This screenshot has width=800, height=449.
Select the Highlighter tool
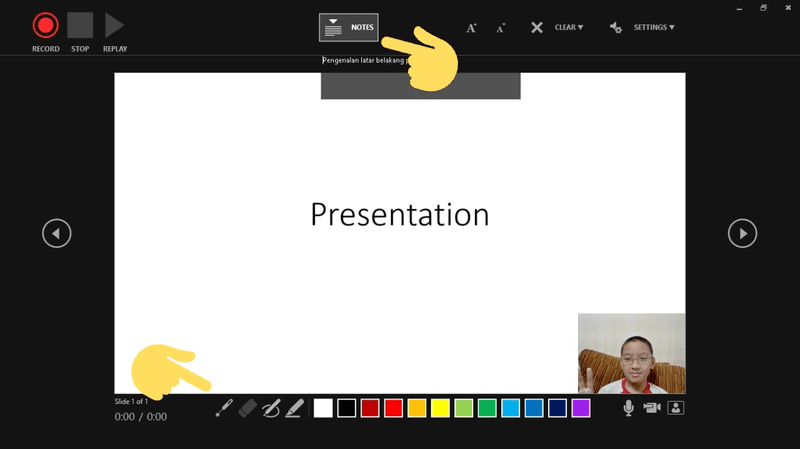[x=294, y=408]
